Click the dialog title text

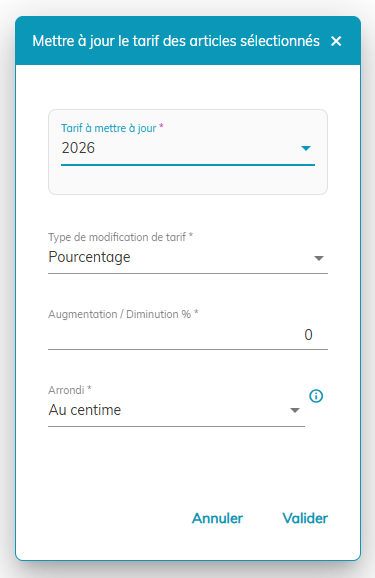[x=176, y=41]
